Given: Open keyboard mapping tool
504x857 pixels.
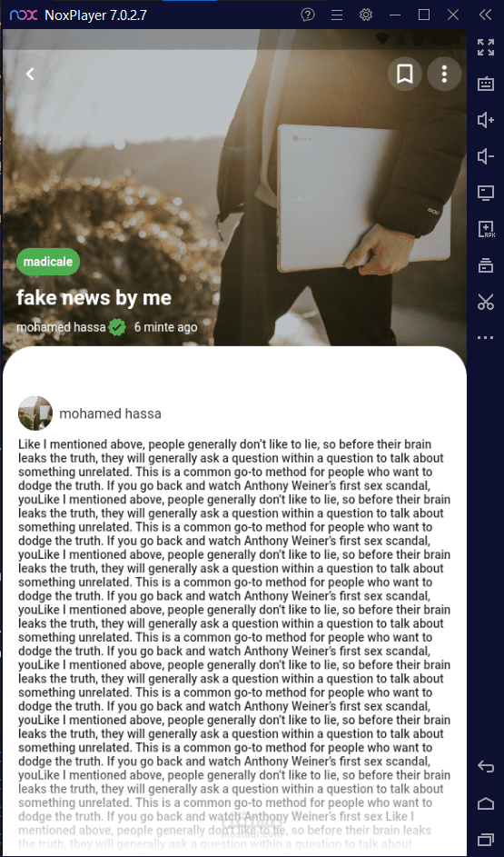Looking at the screenshot, I should click(486, 84).
